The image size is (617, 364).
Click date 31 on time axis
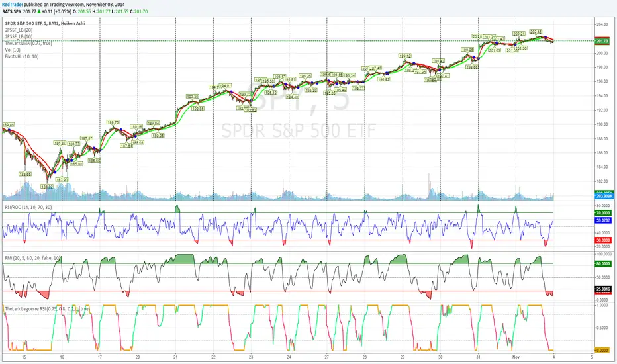[x=478, y=357]
